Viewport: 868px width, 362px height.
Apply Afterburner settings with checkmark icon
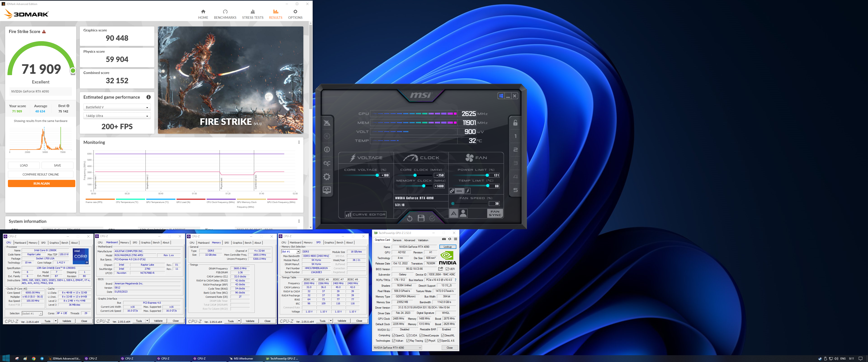(432, 218)
